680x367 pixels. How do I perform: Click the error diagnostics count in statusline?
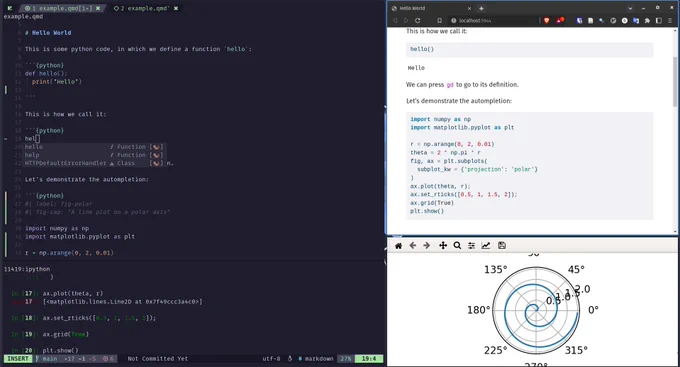(108, 359)
